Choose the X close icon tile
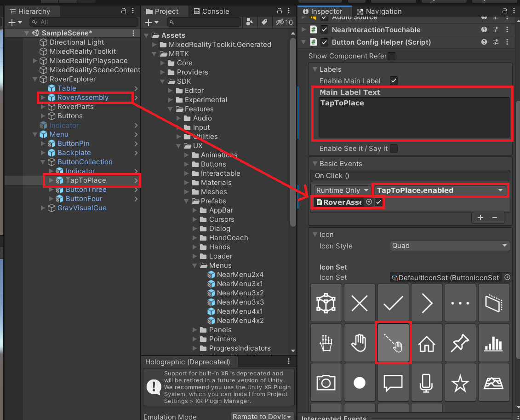 pyautogui.click(x=360, y=303)
